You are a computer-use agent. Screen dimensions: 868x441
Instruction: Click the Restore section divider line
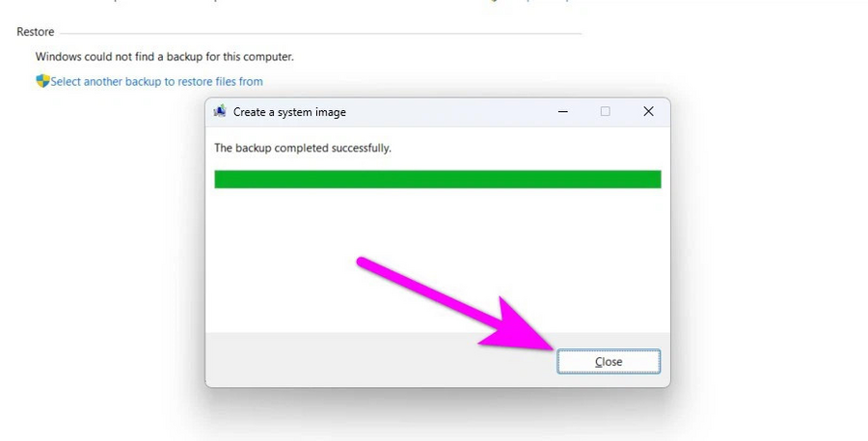(x=320, y=33)
